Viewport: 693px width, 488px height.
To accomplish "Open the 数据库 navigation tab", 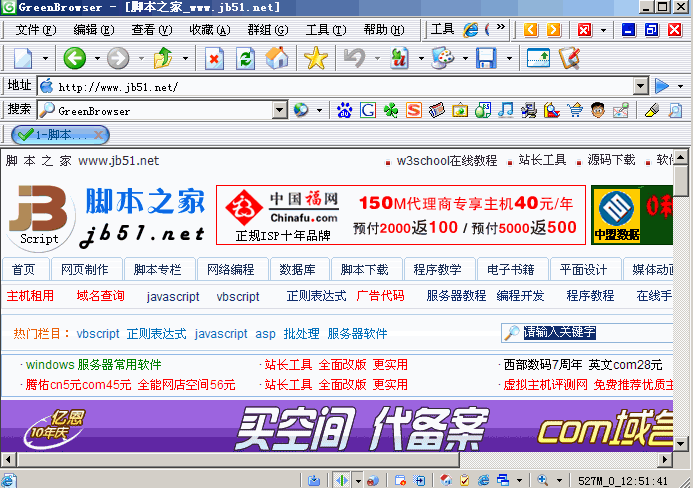I will pyautogui.click(x=297, y=269).
